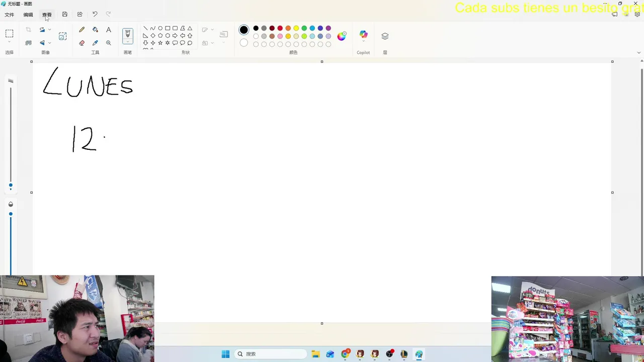This screenshot has height=362, width=644.
Task: Open the Copilot icon
Action: coord(363,34)
